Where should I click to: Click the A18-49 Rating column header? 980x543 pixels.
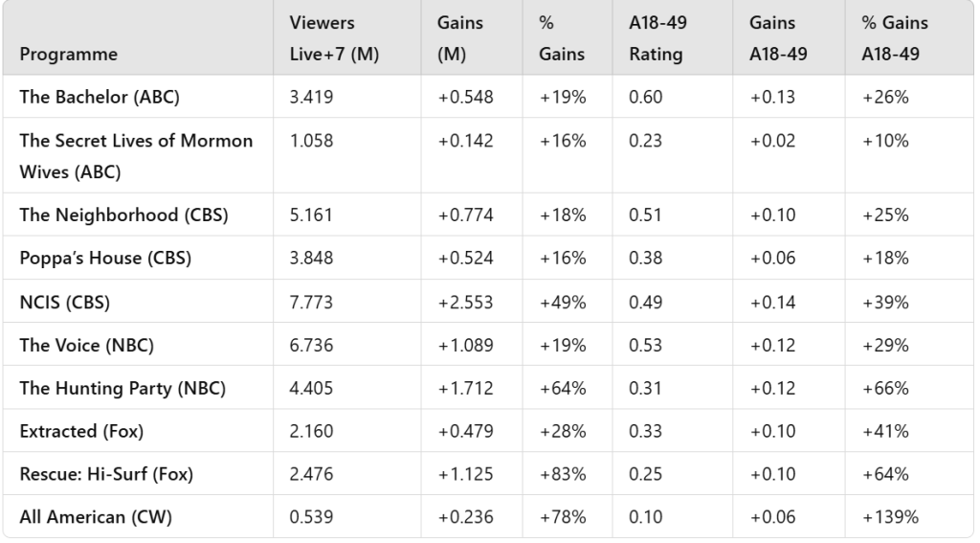[x=656, y=39]
